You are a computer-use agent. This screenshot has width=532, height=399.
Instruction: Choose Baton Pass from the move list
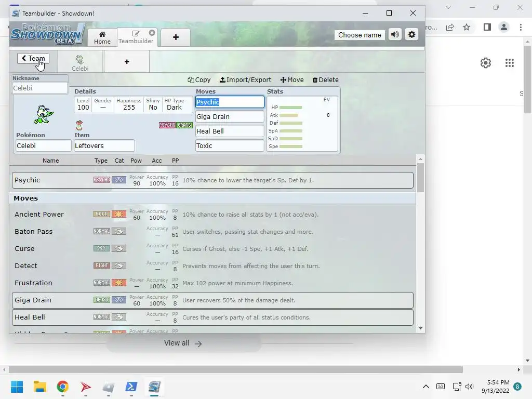click(212, 231)
